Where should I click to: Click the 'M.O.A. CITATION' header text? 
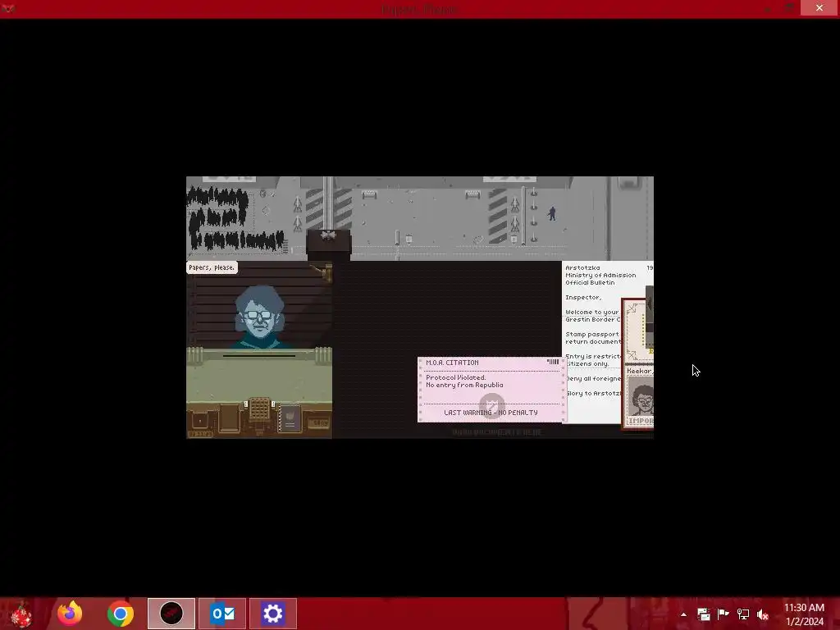pyautogui.click(x=452, y=363)
